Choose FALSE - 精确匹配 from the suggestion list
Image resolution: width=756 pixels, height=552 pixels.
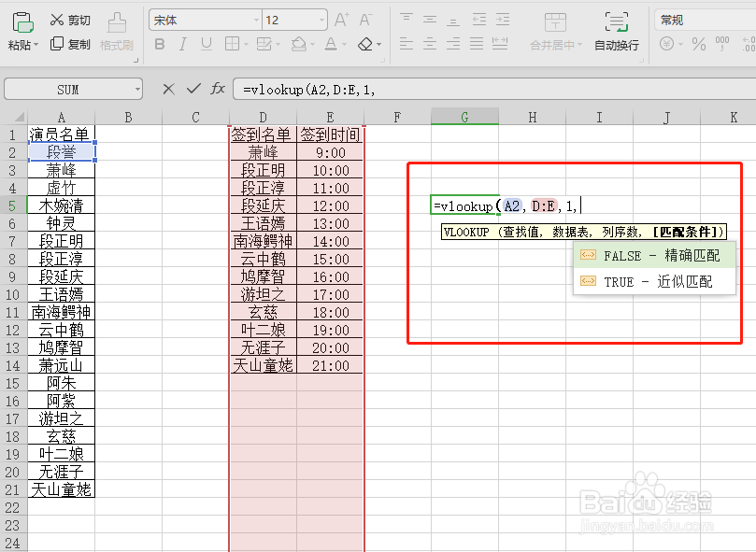655,256
